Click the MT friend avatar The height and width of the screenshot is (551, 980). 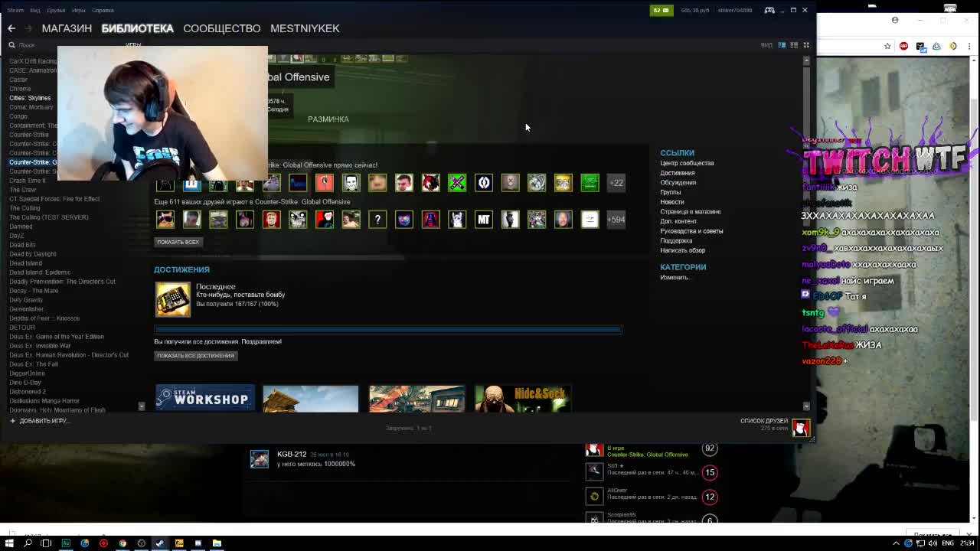pos(484,220)
